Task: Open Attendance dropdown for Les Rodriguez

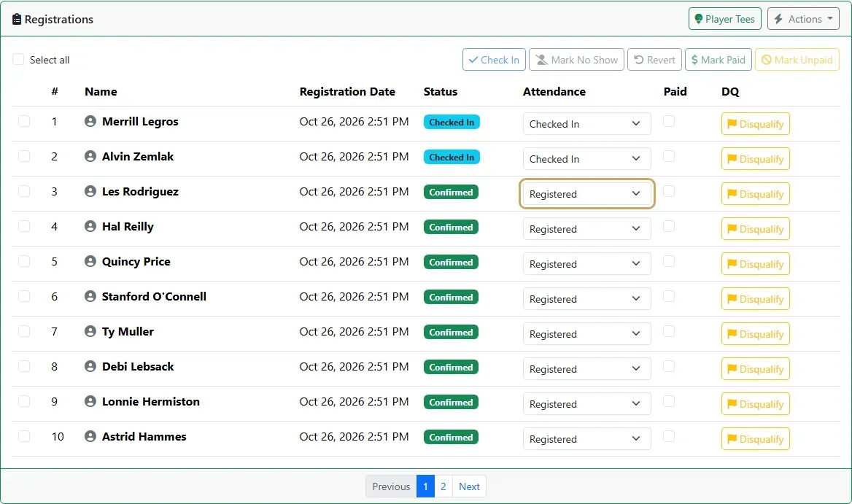Action: (x=586, y=194)
